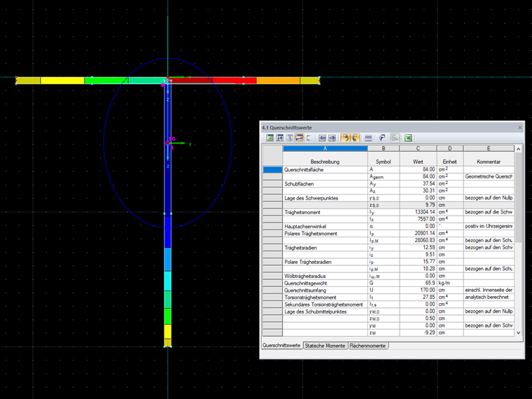532x399 pixels.
Task: Click the Excel export icon in the toolbar
Action: point(407,138)
